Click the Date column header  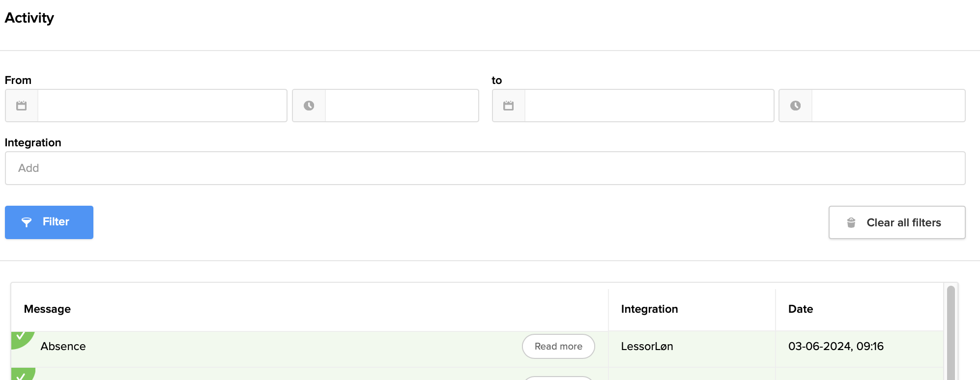800,309
